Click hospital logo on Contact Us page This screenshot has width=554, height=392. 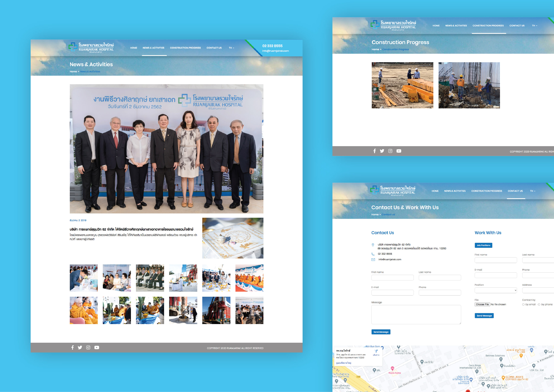coord(393,191)
